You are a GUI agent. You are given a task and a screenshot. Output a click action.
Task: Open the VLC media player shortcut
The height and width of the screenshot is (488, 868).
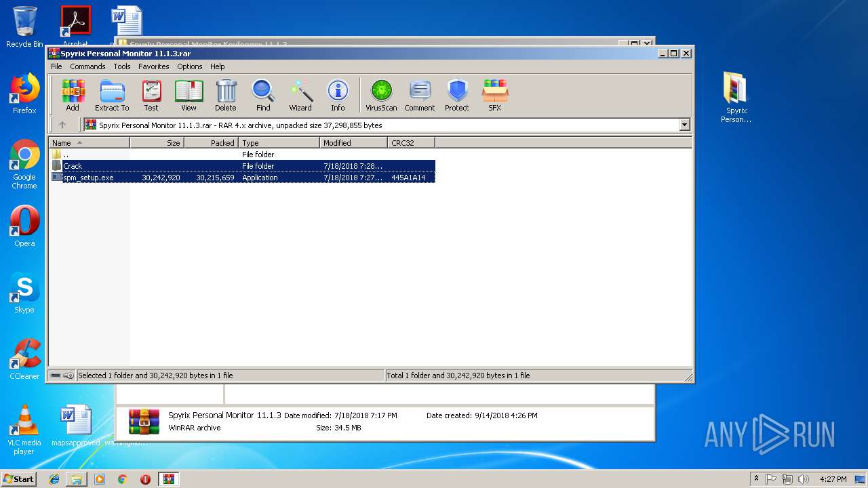24,430
